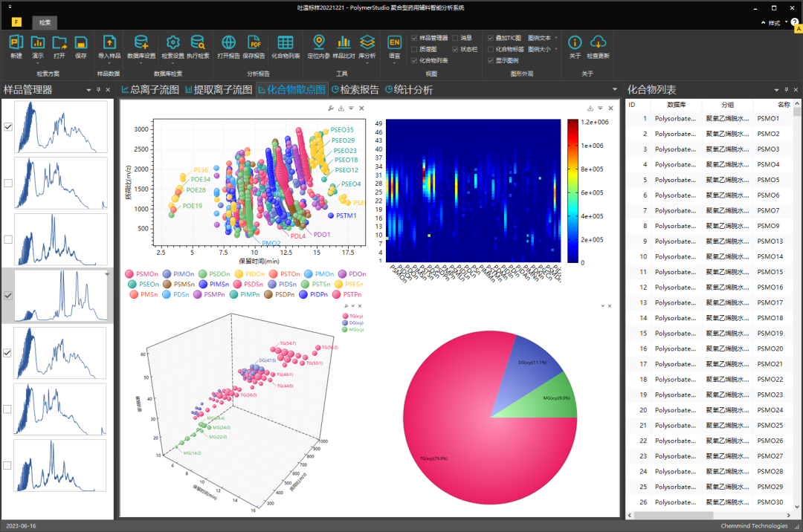Click the export icon on scatter plot panel

pyautogui.click(x=341, y=108)
